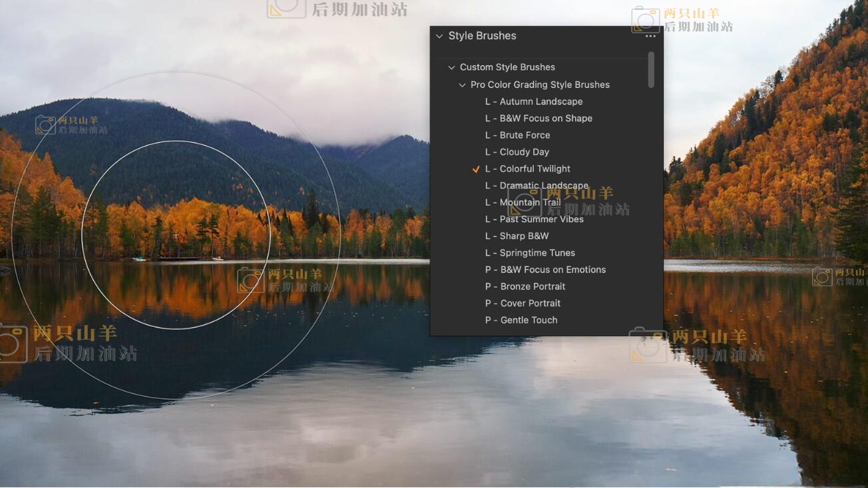The image size is (868, 488).
Task: Select L - Cloudy Day brush
Action: 517,152
